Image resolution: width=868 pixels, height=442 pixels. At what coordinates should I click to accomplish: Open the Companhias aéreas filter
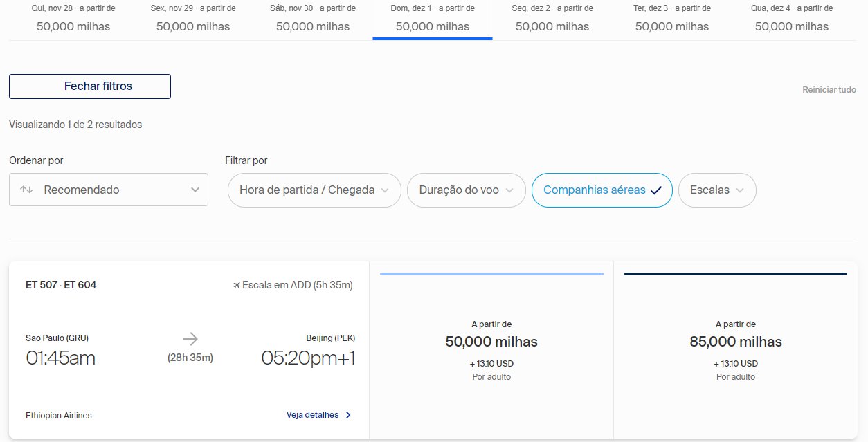click(602, 190)
